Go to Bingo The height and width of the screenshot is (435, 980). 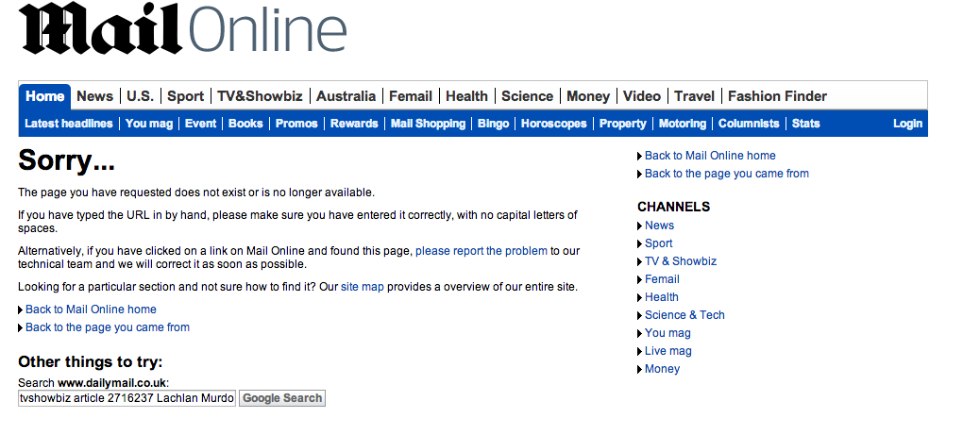point(493,123)
